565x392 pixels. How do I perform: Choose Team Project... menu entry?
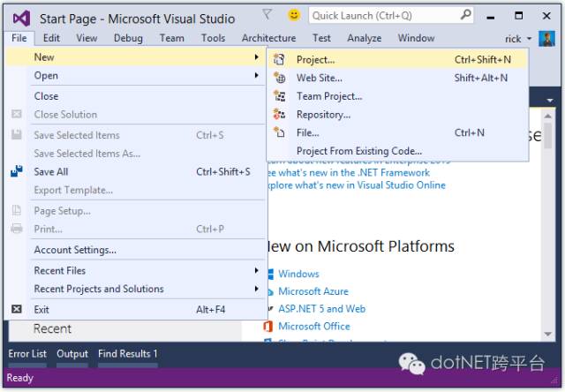398,96
